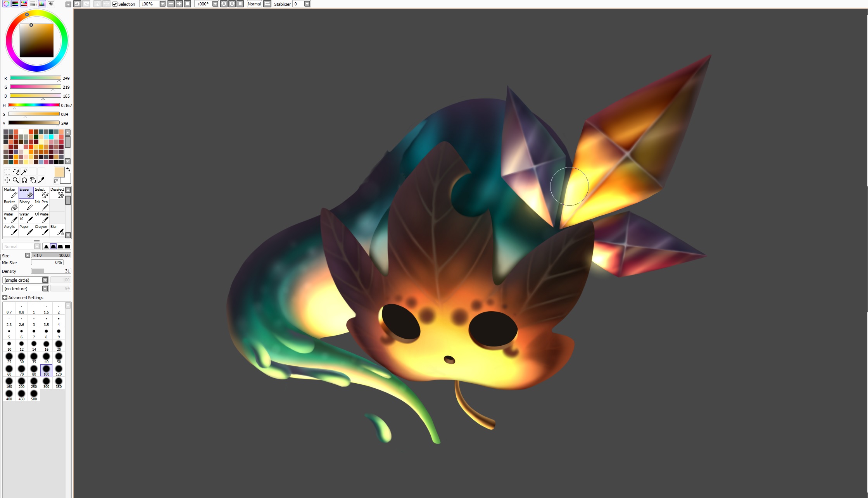Toggle the swatches panel
The height and width of the screenshot is (498, 868).
click(42, 4)
